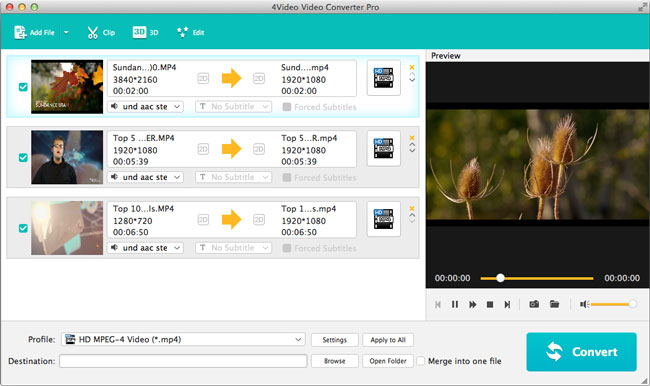650x386 pixels.
Task: Click output 2D icon in Sundan row
Action: click(259, 78)
